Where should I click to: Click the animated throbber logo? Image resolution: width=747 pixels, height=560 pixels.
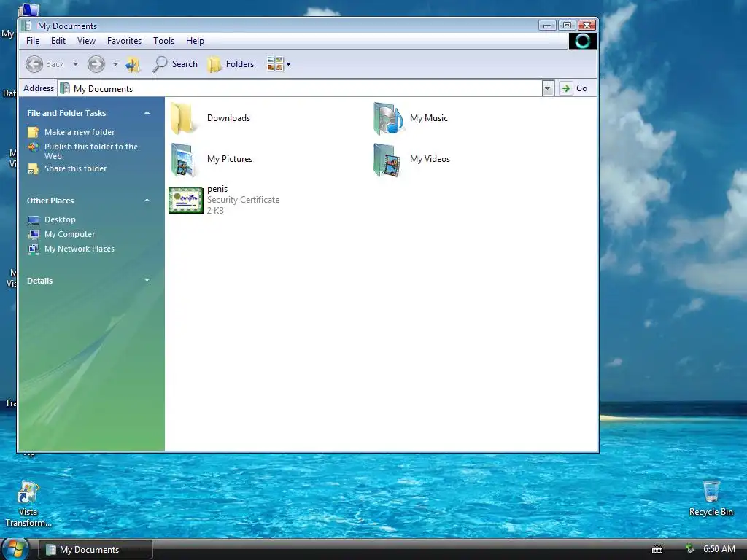point(582,42)
